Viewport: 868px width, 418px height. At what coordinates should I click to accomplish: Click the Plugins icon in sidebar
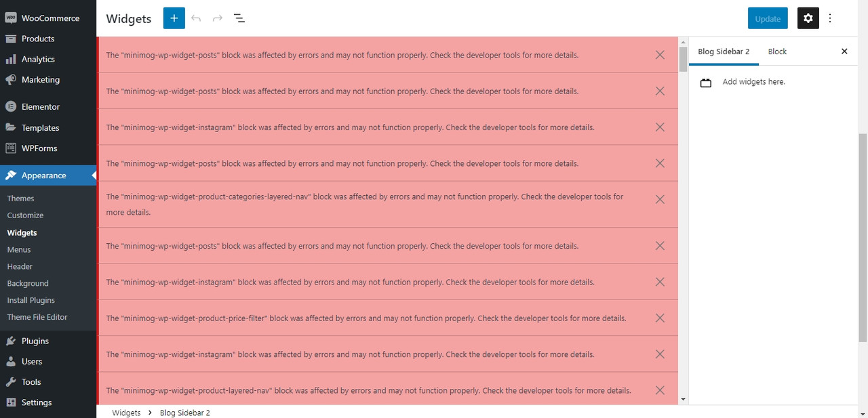[x=11, y=341]
